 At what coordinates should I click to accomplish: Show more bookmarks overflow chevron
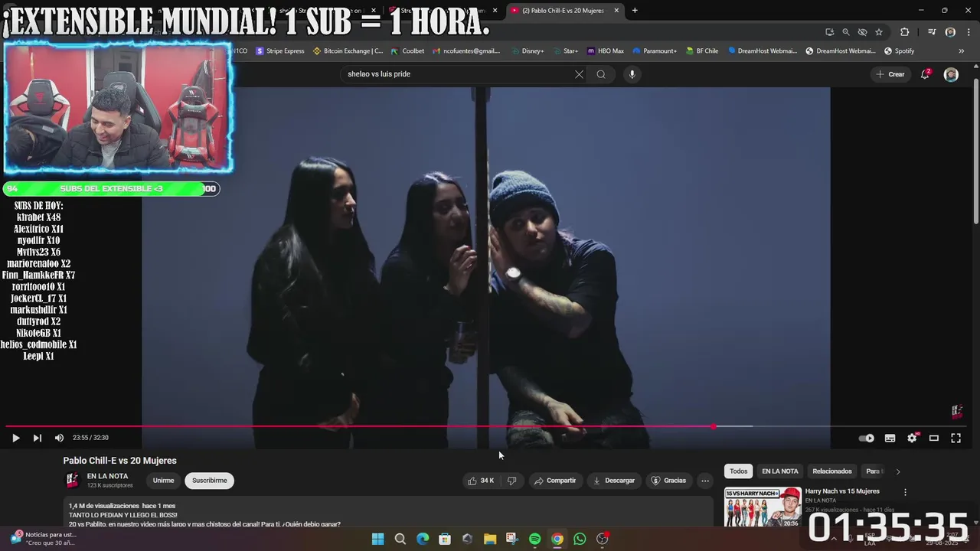961,51
